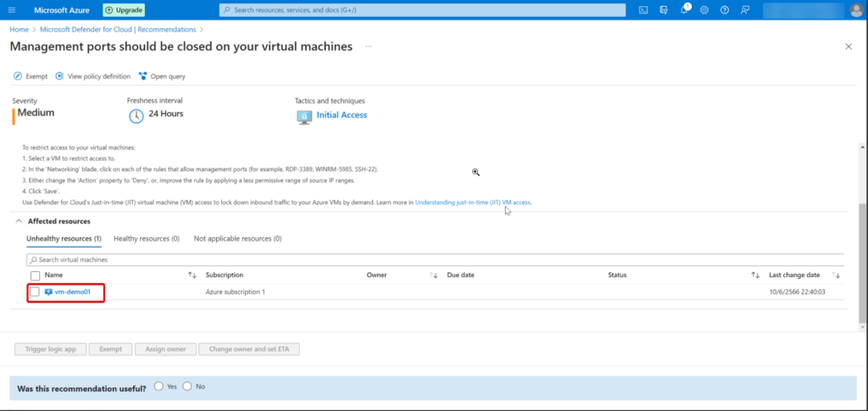Click the Freshness interval clock icon

pos(136,116)
